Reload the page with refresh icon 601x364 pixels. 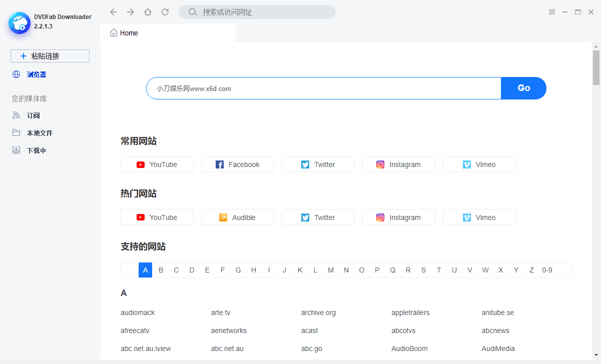click(165, 12)
